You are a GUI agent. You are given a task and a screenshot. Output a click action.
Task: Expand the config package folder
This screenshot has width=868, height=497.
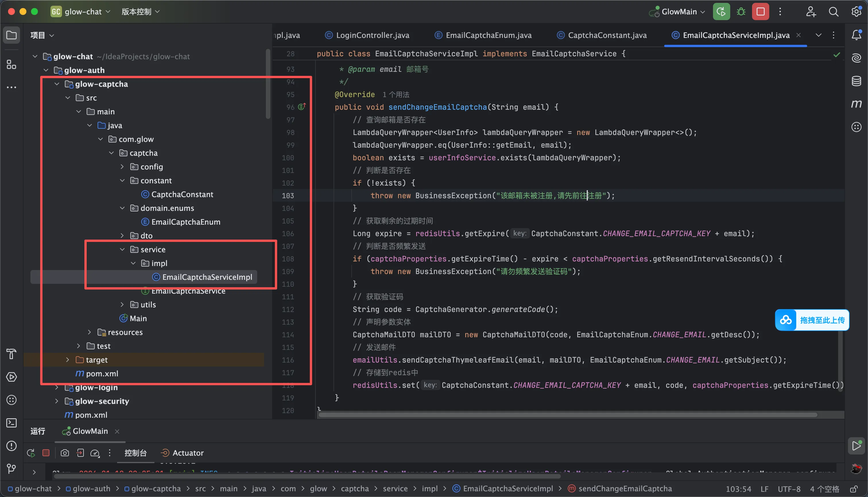pos(122,167)
